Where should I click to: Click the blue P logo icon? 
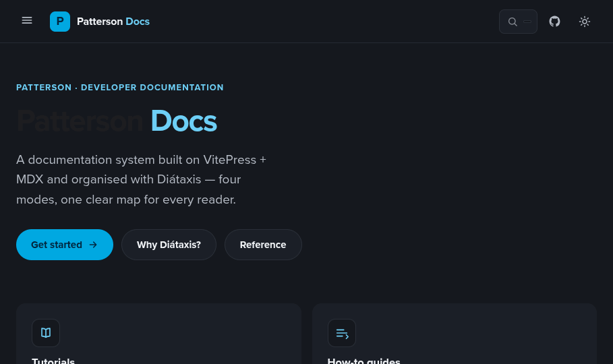click(60, 22)
